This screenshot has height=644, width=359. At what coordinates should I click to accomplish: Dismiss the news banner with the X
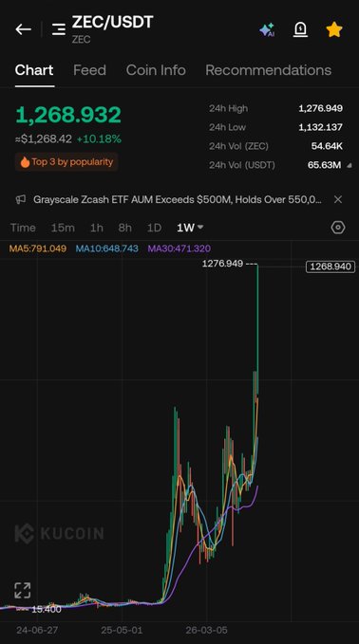(x=338, y=199)
